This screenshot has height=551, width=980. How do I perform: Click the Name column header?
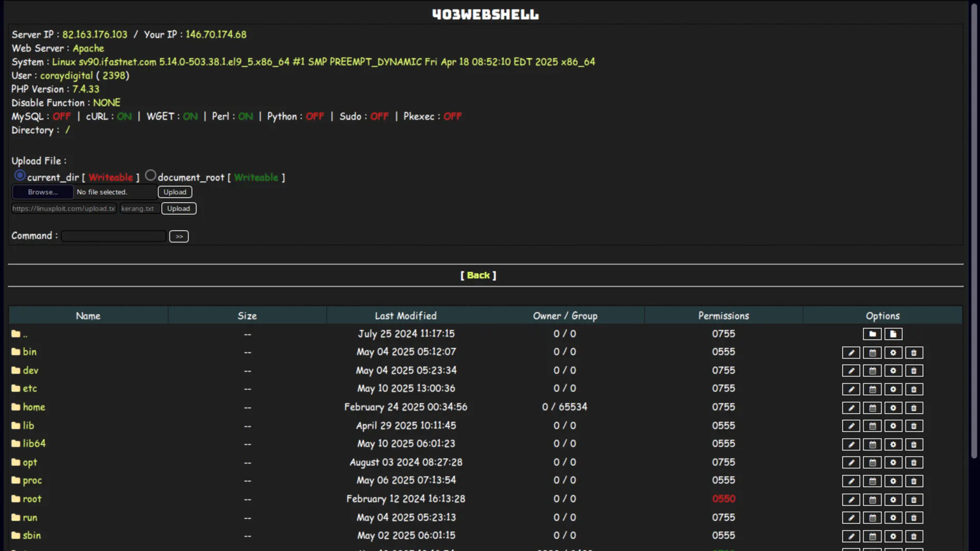click(x=88, y=316)
